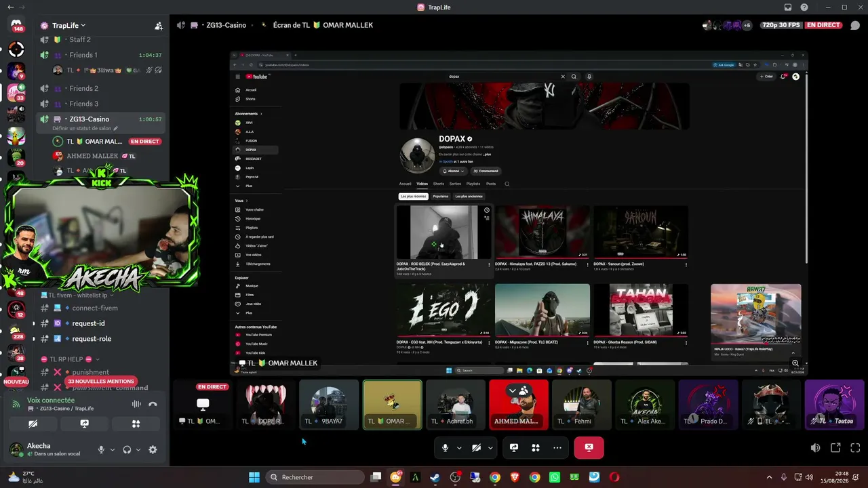The height and width of the screenshot is (488, 868).
Task: Toggle microphone mute in call controls
Action: pos(446,447)
